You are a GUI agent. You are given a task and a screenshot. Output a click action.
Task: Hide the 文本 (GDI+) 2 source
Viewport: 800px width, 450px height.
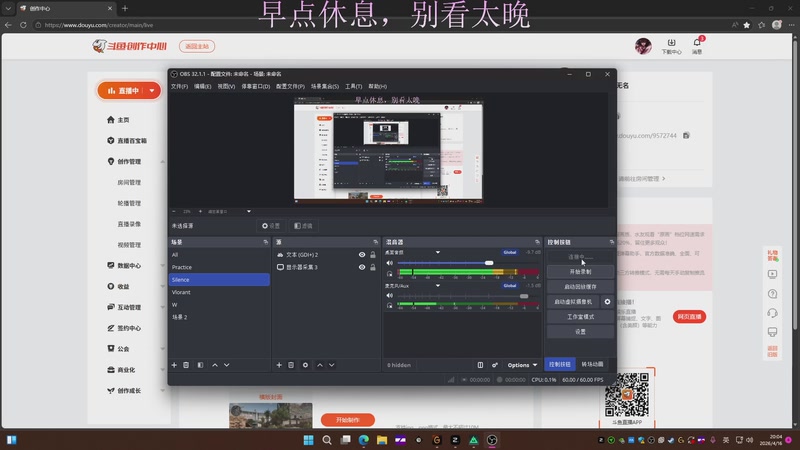click(x=362, y=255)
